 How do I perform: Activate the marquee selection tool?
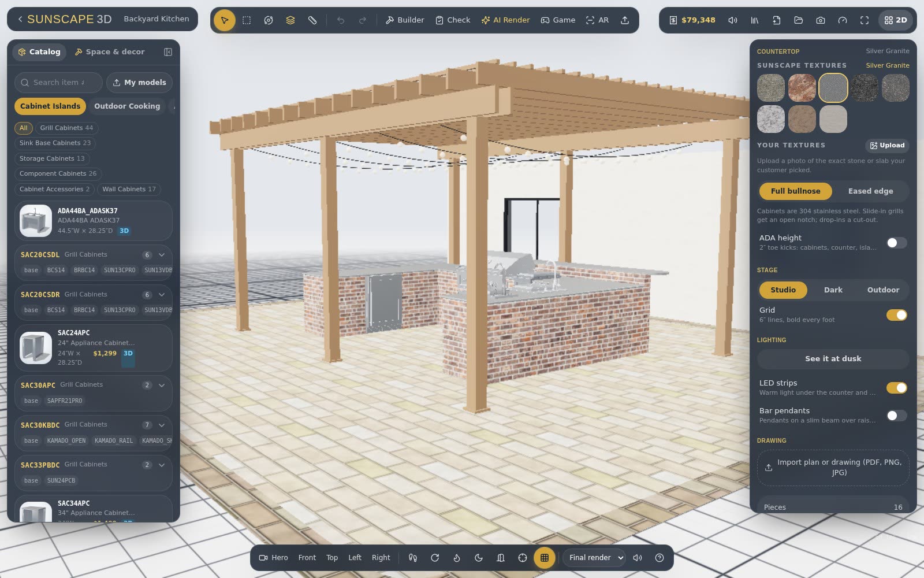tap(247, 20)
